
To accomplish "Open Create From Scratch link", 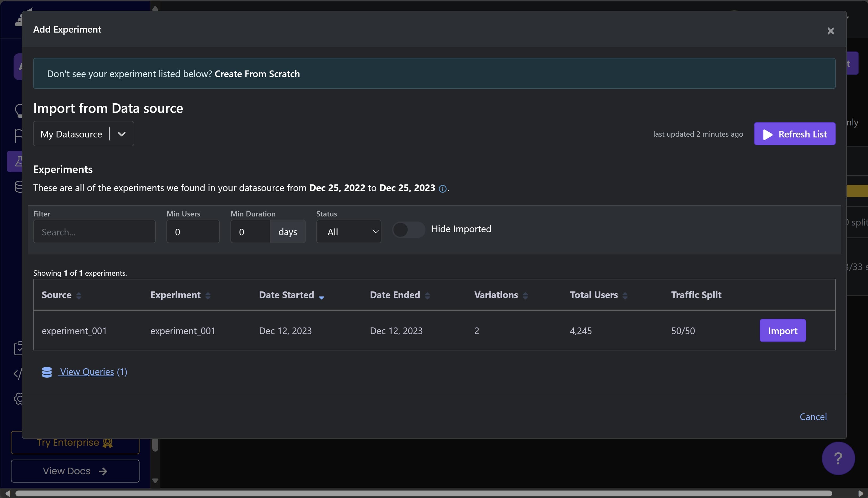I will [257, 74].
